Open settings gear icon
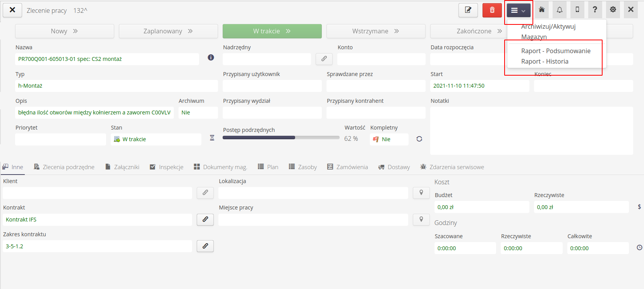Viewport: 644px width, 289px height. click(x=613, y=10)
